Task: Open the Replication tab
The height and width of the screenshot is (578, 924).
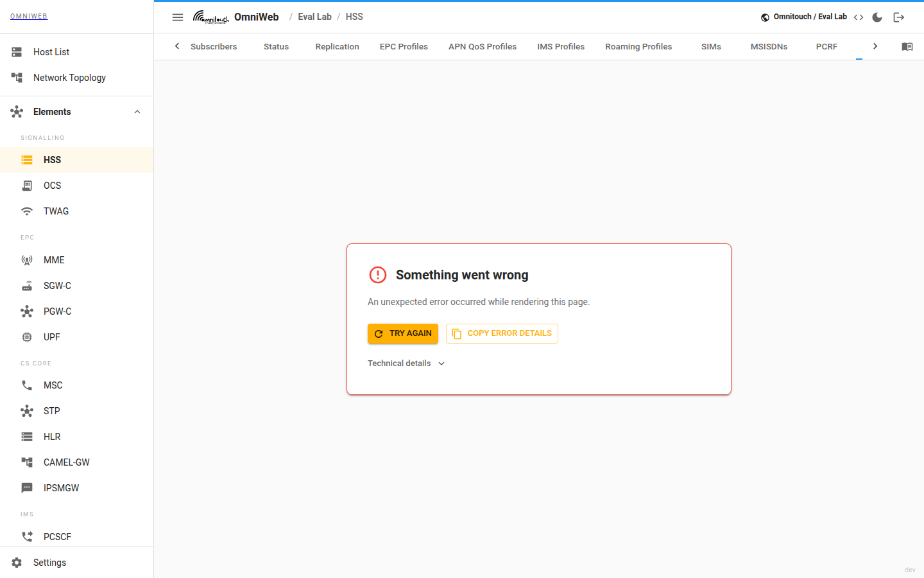Action: pyautogui.click(x=337, y=46)
